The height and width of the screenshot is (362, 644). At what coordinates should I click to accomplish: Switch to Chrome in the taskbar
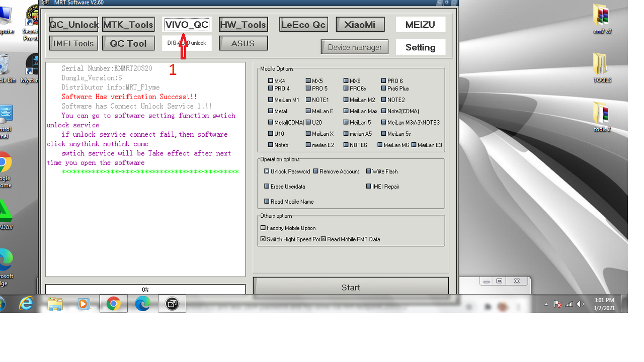113,304
